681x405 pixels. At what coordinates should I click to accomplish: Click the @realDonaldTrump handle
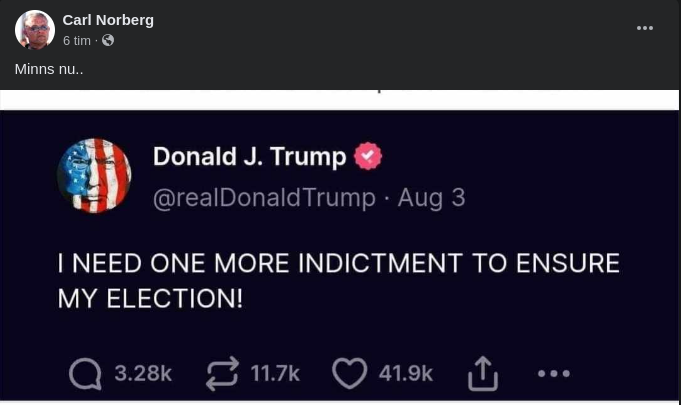pos(264,198)
